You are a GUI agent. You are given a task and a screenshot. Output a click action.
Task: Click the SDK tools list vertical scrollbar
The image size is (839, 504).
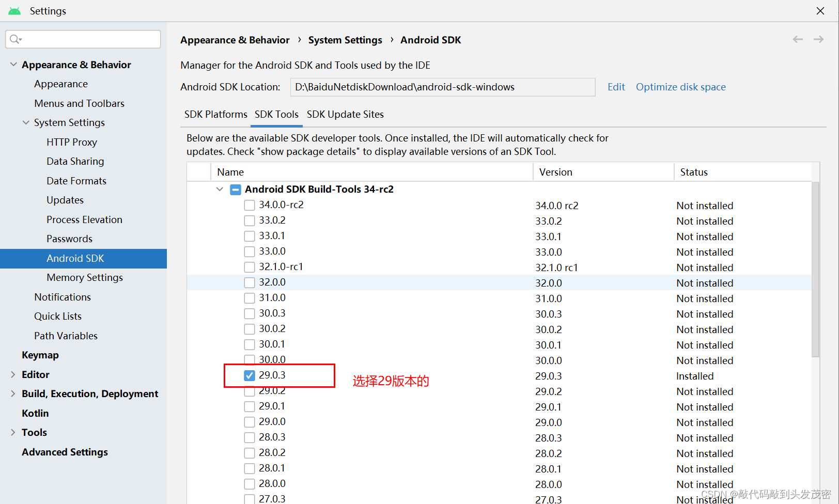pos(815,269)
